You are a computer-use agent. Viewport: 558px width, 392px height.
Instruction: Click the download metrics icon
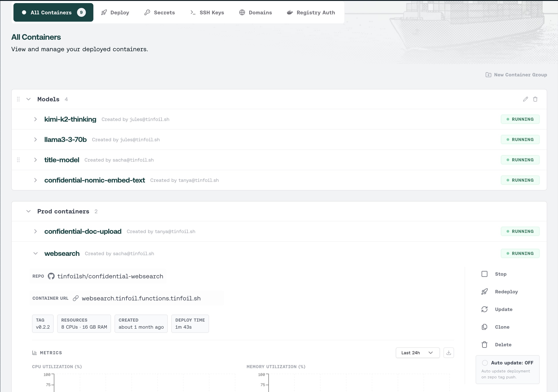449,353
